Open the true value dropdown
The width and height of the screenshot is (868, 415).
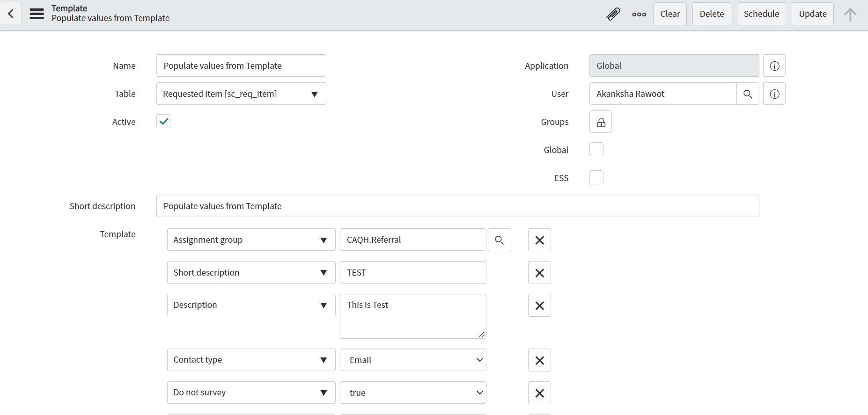(x=413, y=393)
